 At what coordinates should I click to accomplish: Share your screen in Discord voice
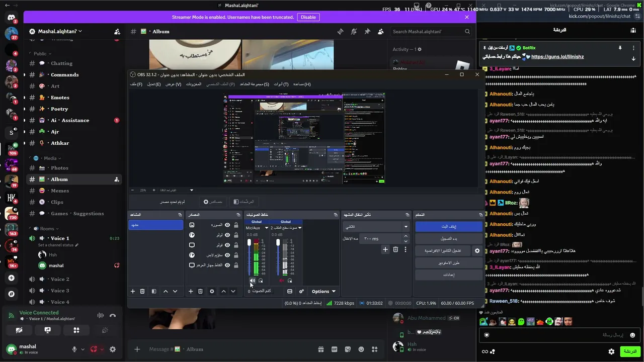click(48, 330)
